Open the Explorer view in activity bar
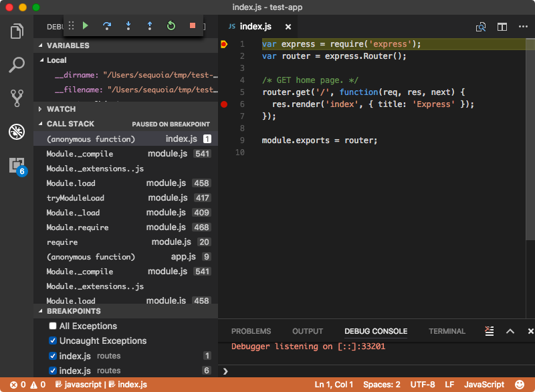The width and height of the screenshot is (535, 392). pos(17,31)
